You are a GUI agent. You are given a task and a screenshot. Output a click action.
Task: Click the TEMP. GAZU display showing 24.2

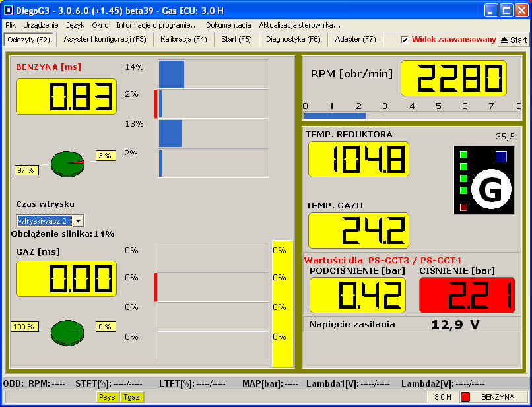pyautogui.click(x=358, y=231)
